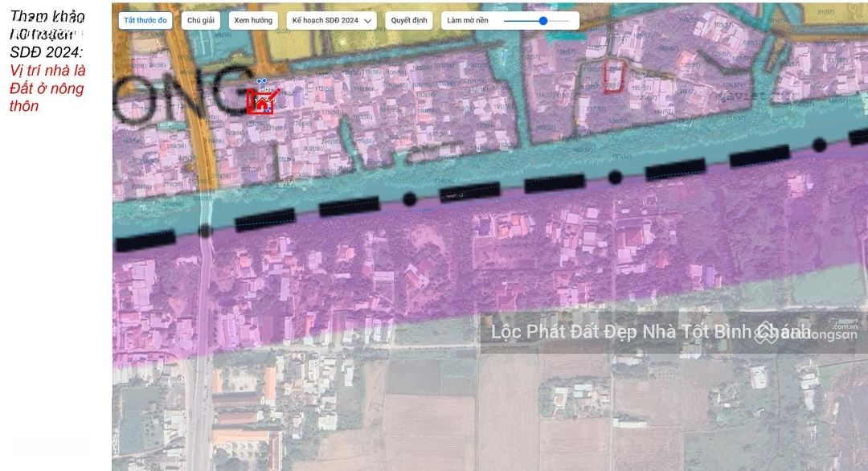Click the rightmost black dot on dashed boundary
The image size is (868, 471).
819,145
